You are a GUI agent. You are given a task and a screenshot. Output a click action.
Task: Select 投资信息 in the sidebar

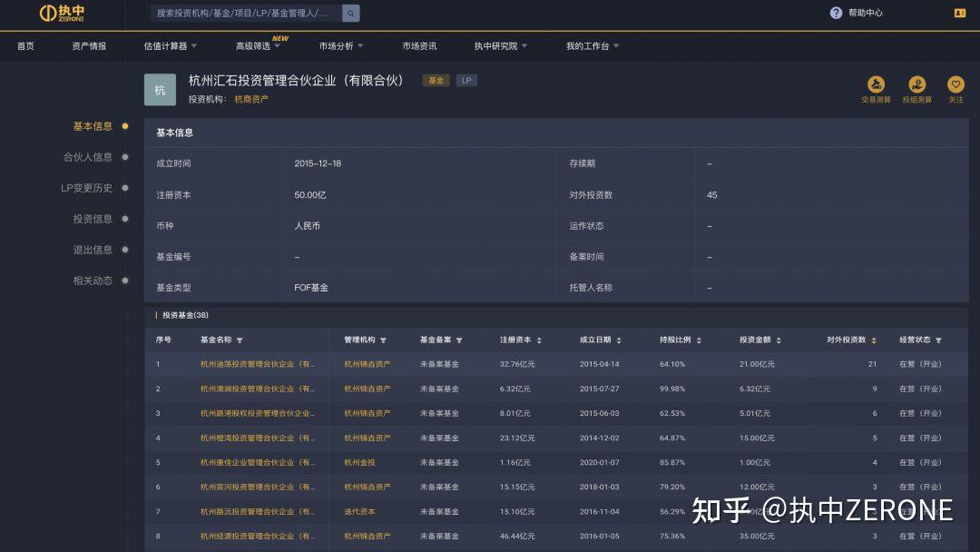(93, 219)
